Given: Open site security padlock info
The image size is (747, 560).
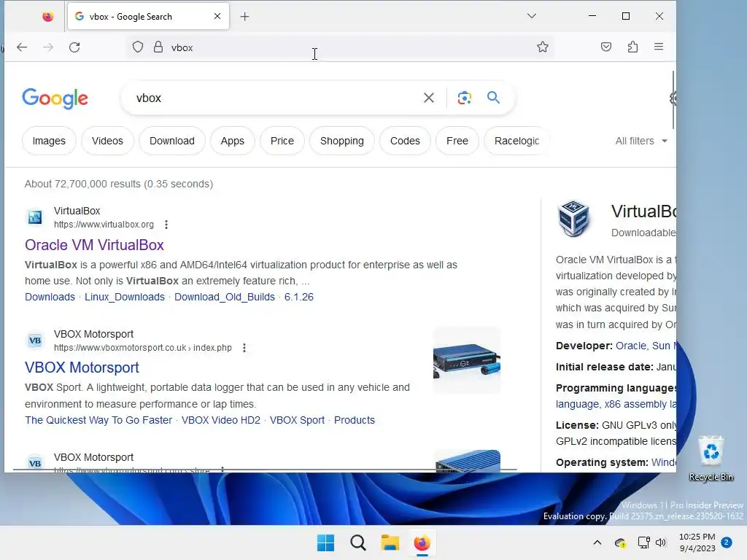Looking at the screenshot, I should [158, 47].
